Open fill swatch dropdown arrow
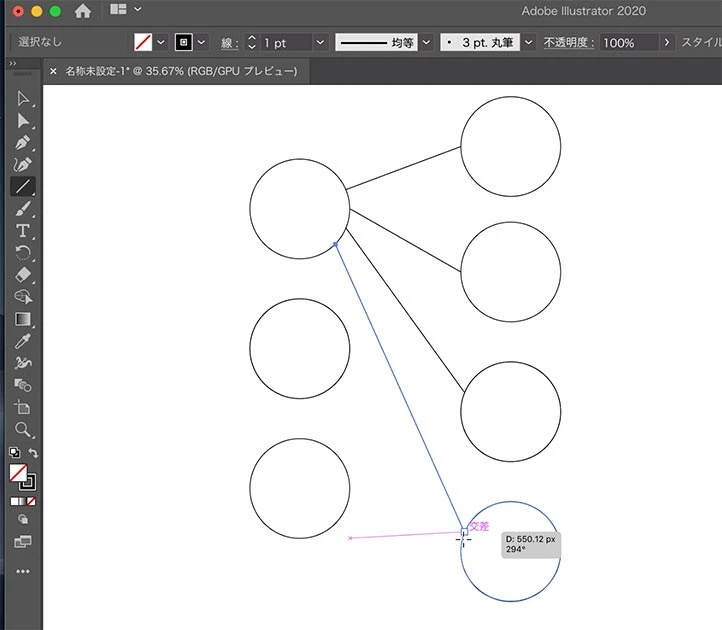This screenshot has height=630, width=722. click(161, 42)
